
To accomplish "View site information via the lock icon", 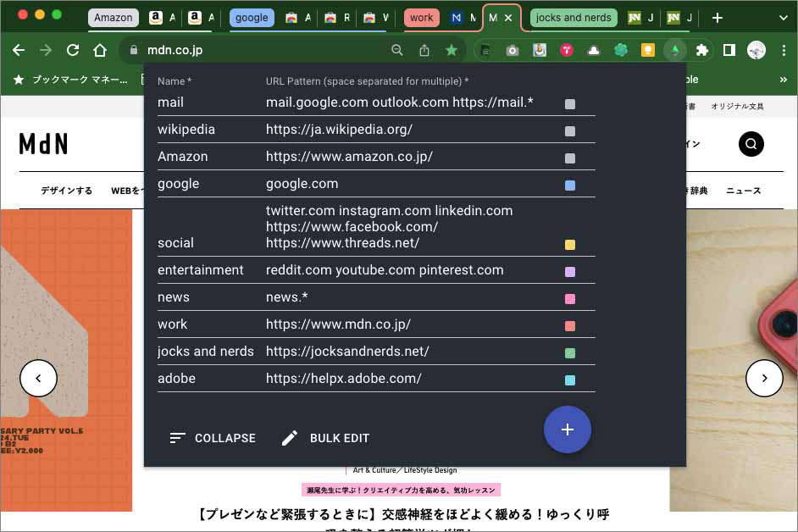I will [135, 50].
